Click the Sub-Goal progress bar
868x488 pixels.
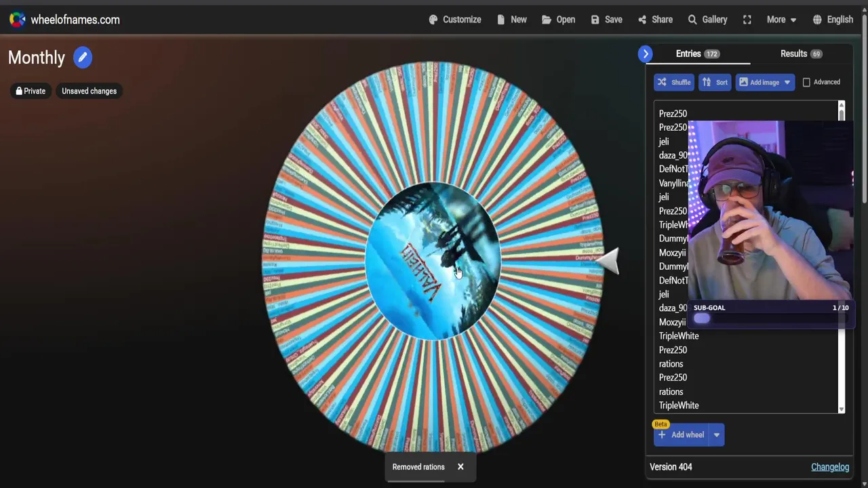[x=770, y=319]
